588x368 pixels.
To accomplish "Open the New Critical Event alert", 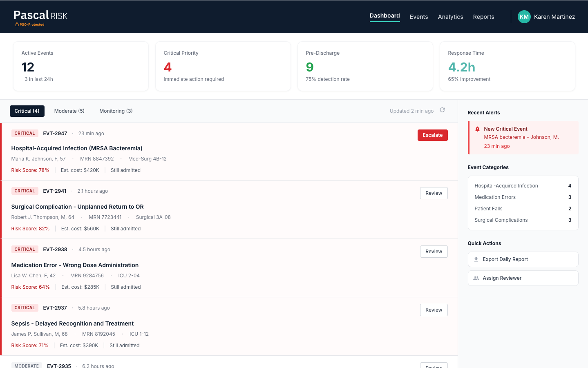I will (x=523, y=138).
